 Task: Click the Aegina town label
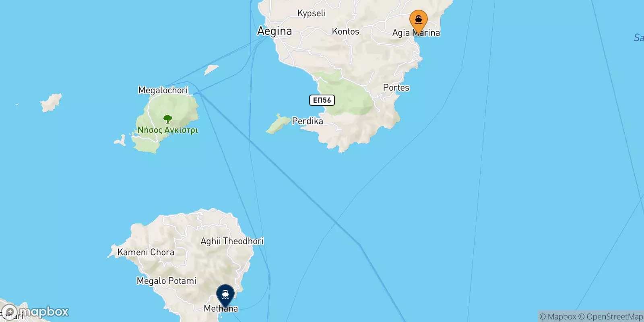click(x=275, y=31)
